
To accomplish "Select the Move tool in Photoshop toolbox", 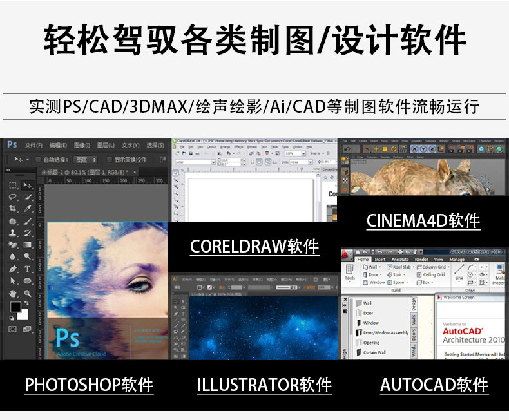I will [27, 186].
